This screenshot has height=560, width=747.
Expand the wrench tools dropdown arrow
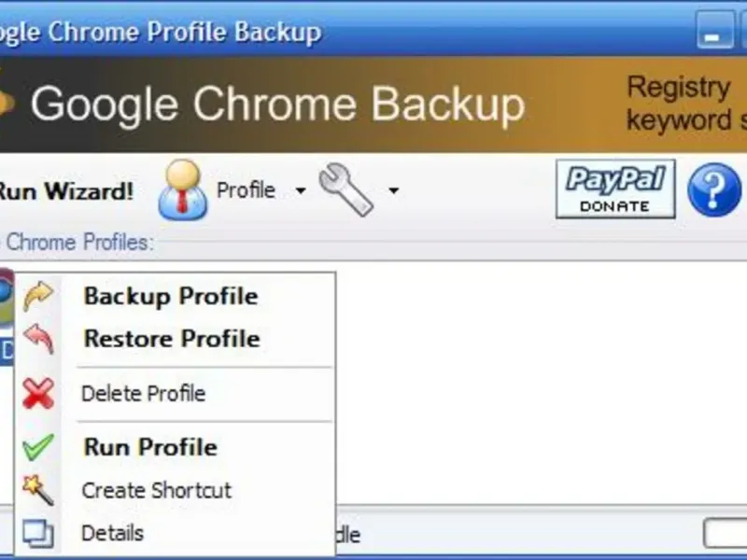tap(394, 191)
